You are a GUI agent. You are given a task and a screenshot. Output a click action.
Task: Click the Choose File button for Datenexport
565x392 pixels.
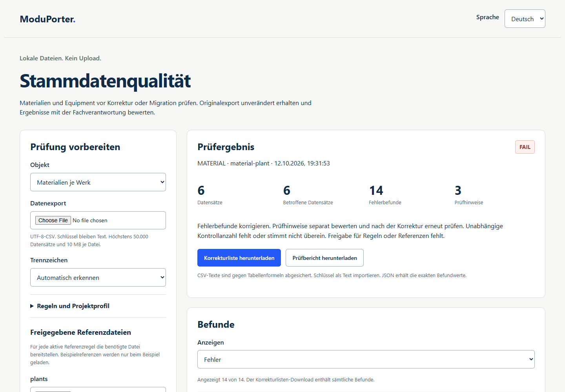[x=53, y=220]
